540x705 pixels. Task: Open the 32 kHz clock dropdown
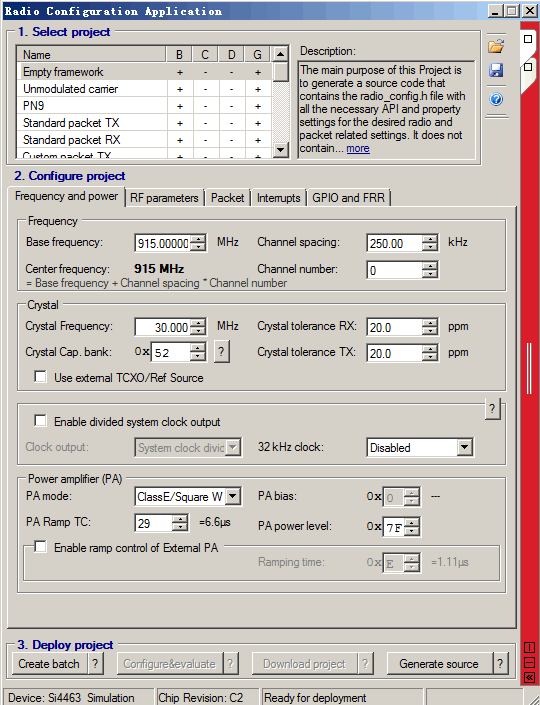pyautogui.click(x=464, y=447)
